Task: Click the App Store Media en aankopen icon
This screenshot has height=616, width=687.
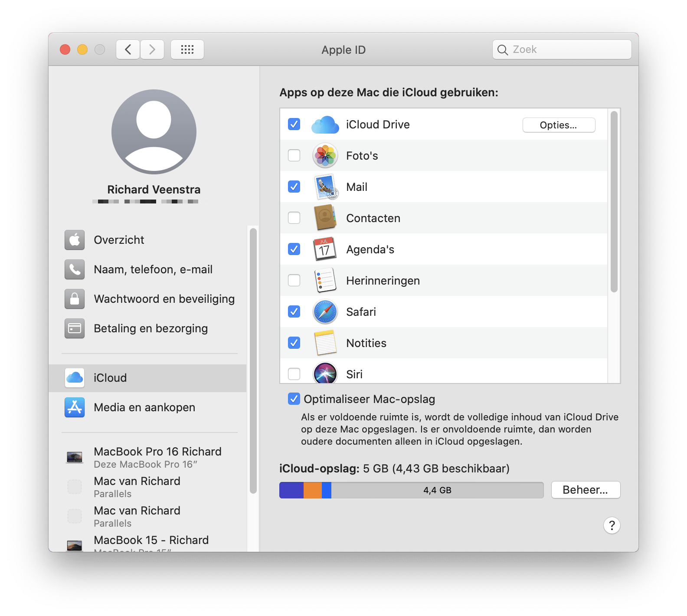Action: tap(75, 407)
